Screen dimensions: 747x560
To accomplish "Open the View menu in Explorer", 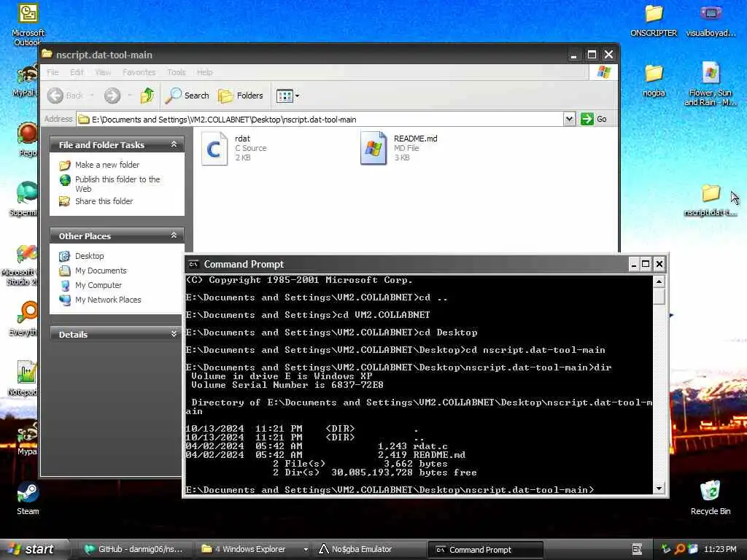I will 103,72.
